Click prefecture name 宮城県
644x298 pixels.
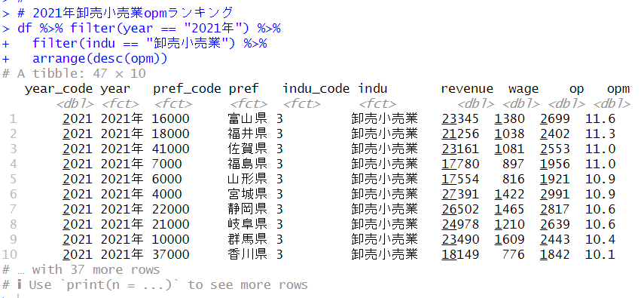click(x=247, y=194)
